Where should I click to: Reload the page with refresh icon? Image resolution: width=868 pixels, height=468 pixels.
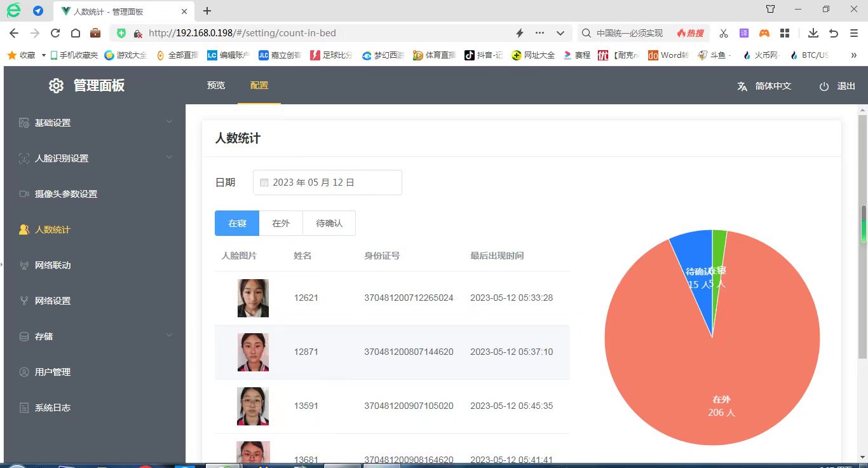pos(55,33)
